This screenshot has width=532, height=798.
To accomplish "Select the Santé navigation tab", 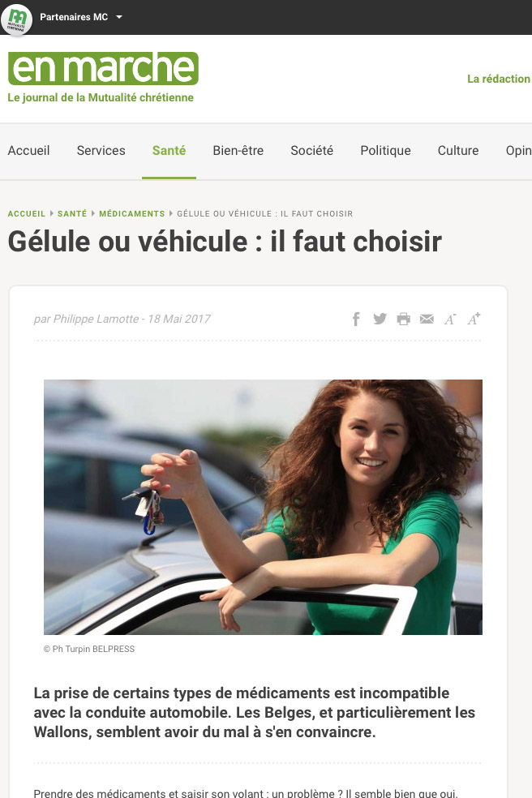I will [169, 151].
